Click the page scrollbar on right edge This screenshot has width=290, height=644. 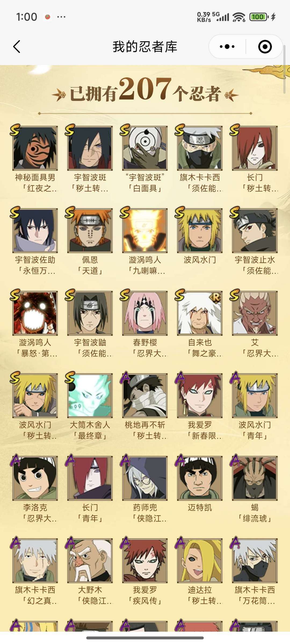[x=285, y=69]
